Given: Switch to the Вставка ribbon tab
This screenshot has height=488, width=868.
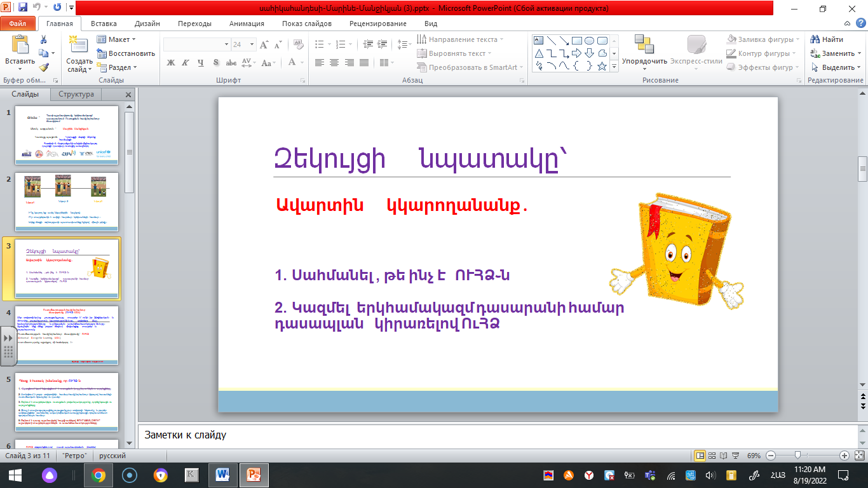Looking at the screenshot, I should [104, 24].
